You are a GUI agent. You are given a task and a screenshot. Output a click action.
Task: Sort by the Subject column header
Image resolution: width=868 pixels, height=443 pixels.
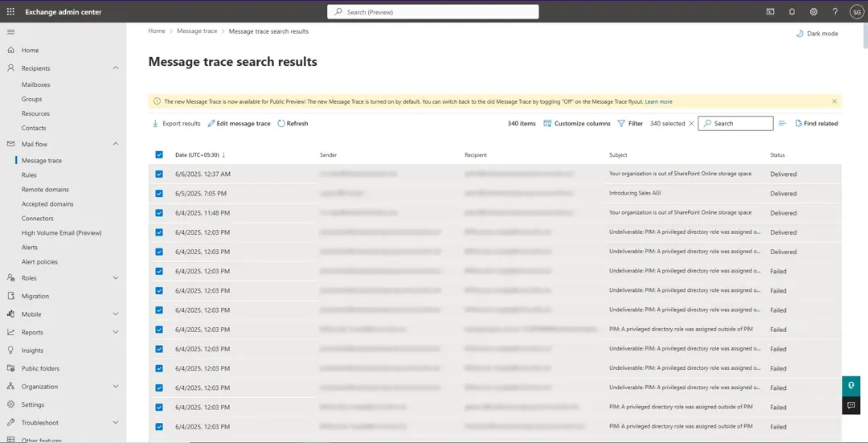point(618,155)
